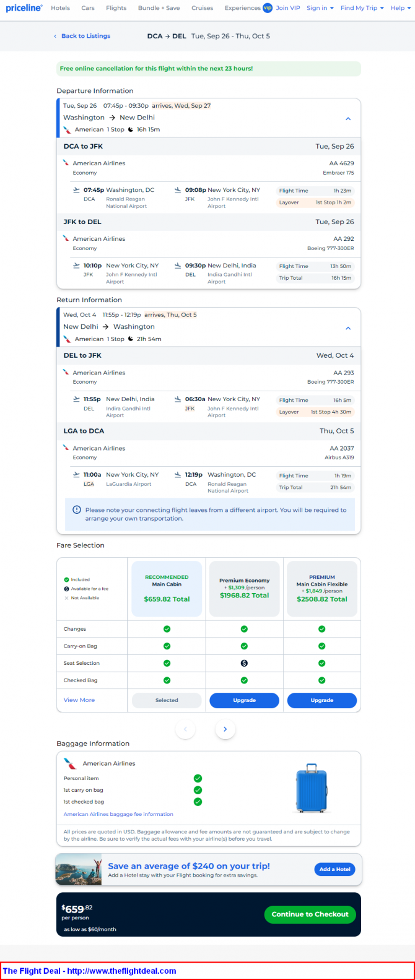This screenshot has height=980, width=415.
Task: Click hotel promo mountain thumbnail
Action: (x=78, y=870)
